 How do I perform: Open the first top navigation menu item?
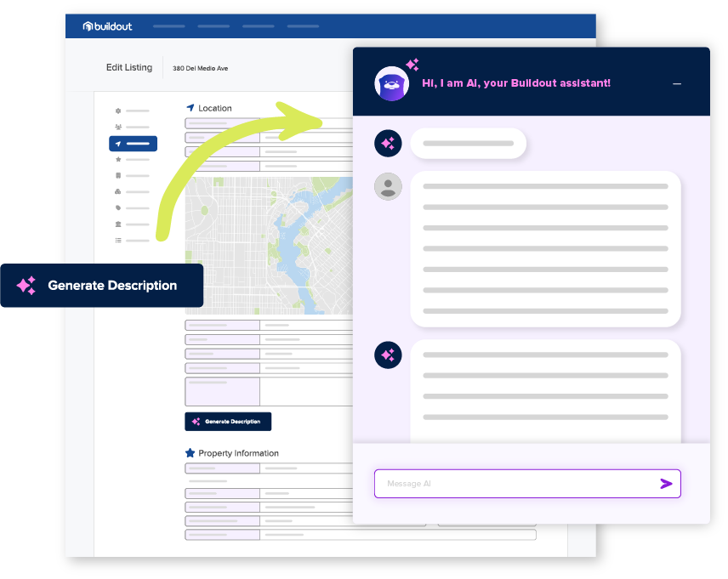click(168, 26)
